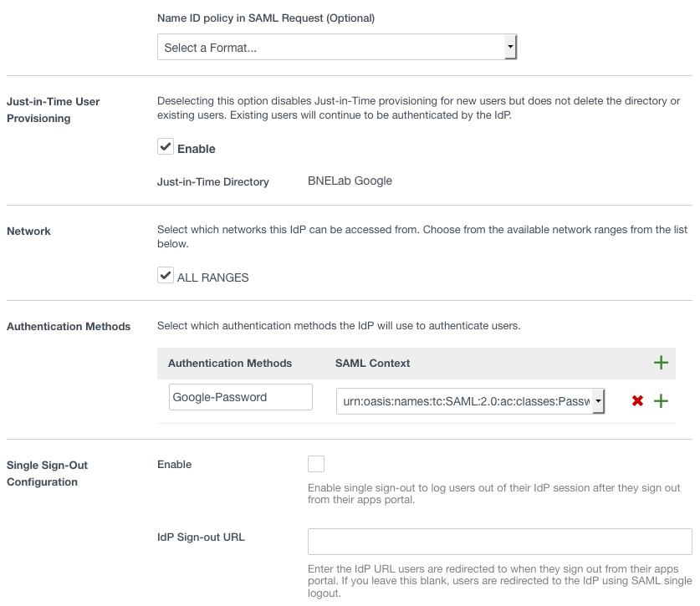Click the ALL RANGES label text
700x606 pixels.
pos(212,278)
